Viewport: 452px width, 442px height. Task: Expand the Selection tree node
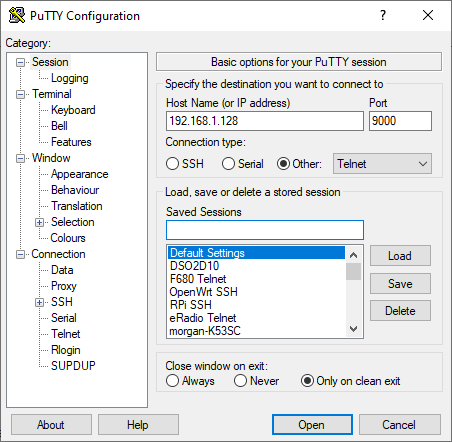pyautogui.click(x=39, y=222)
